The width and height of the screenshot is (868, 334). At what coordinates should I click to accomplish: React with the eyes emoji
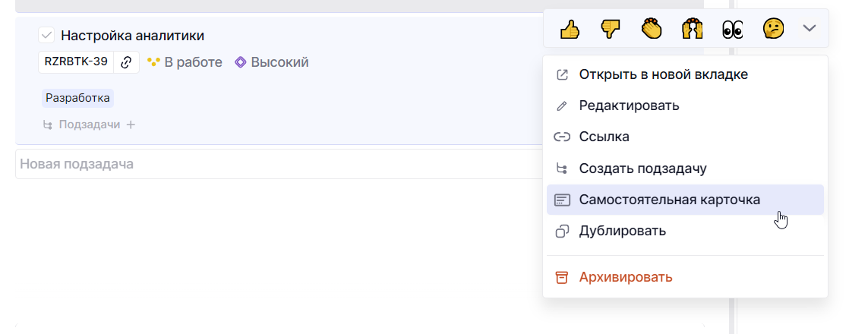click(732, 29)
